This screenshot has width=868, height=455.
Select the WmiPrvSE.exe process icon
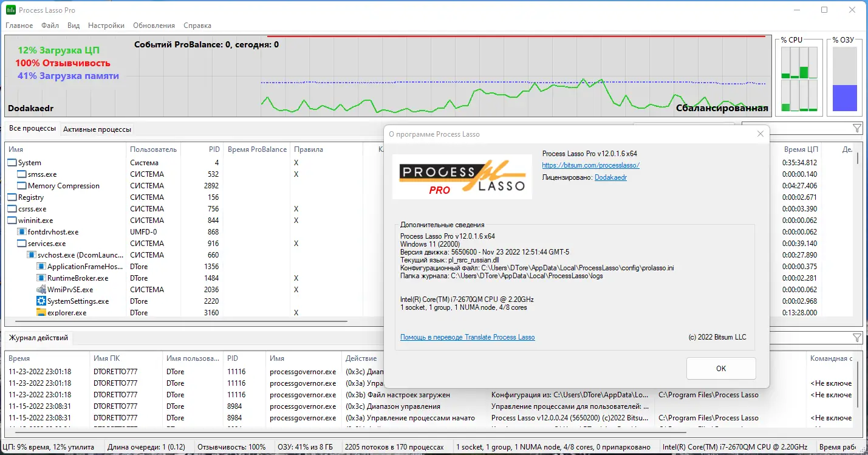41,290
